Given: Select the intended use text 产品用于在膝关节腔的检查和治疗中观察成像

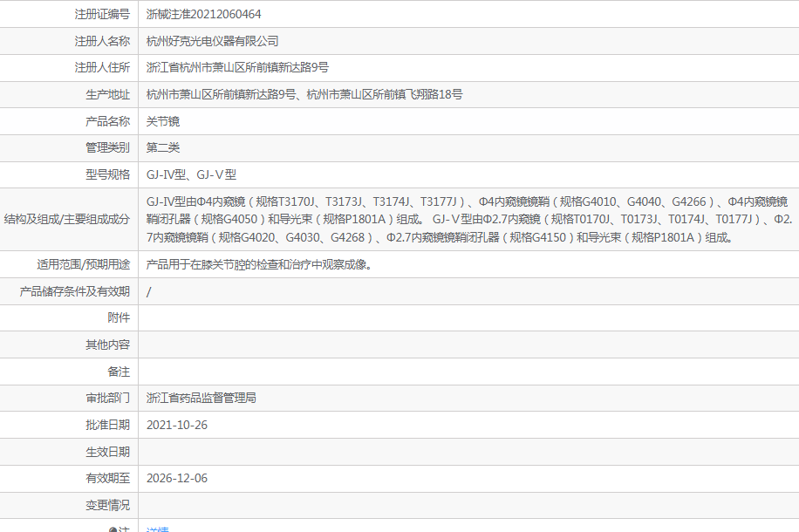Looking at the screenshot, I should coord(259,264).
